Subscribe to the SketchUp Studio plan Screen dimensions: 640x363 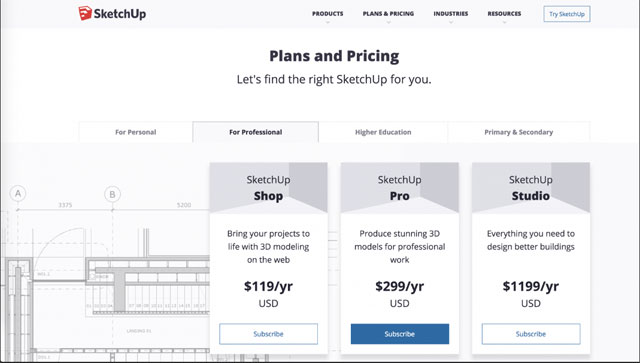[x=531, y=334]
